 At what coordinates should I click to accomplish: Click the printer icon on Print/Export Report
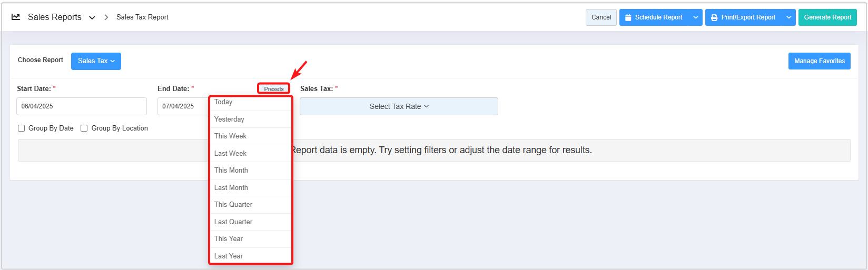tap(714, 17)
